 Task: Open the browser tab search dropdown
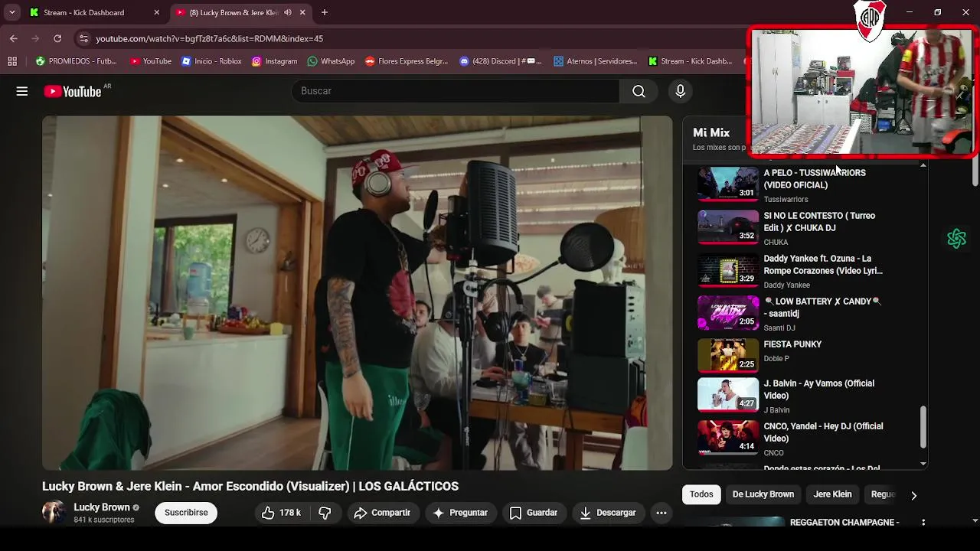(x=12, y=12)
